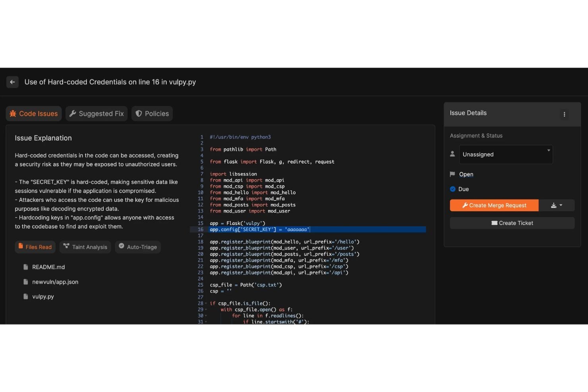Switch to the Suggested Fix tab

[x=97, y=114]
